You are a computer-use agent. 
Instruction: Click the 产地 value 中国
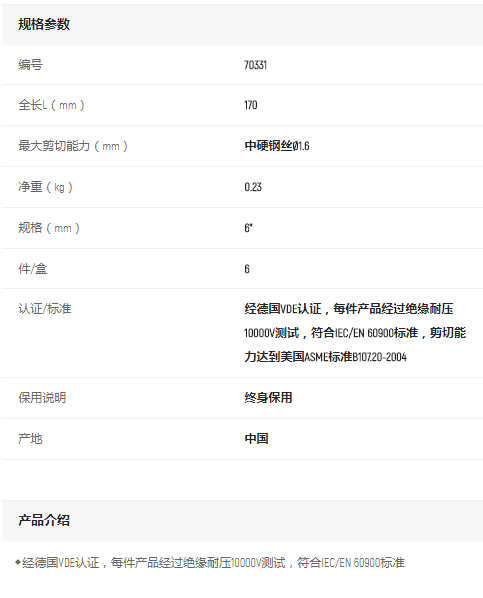coord(256,439)
